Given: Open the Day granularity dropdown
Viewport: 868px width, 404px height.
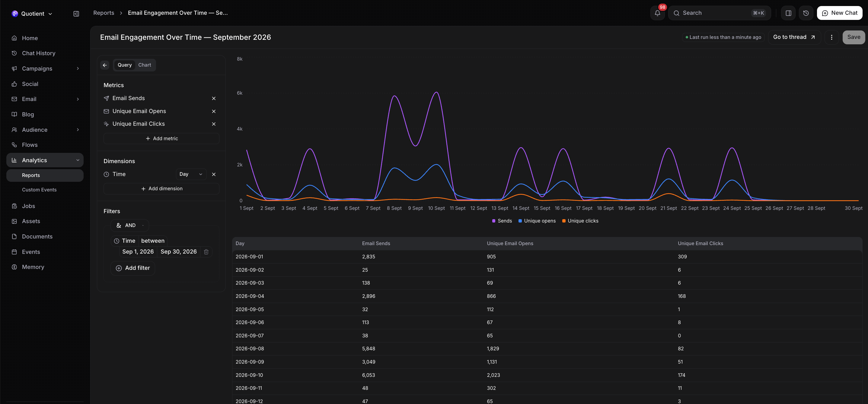Looking at the screenshot, I should (191, 174).
